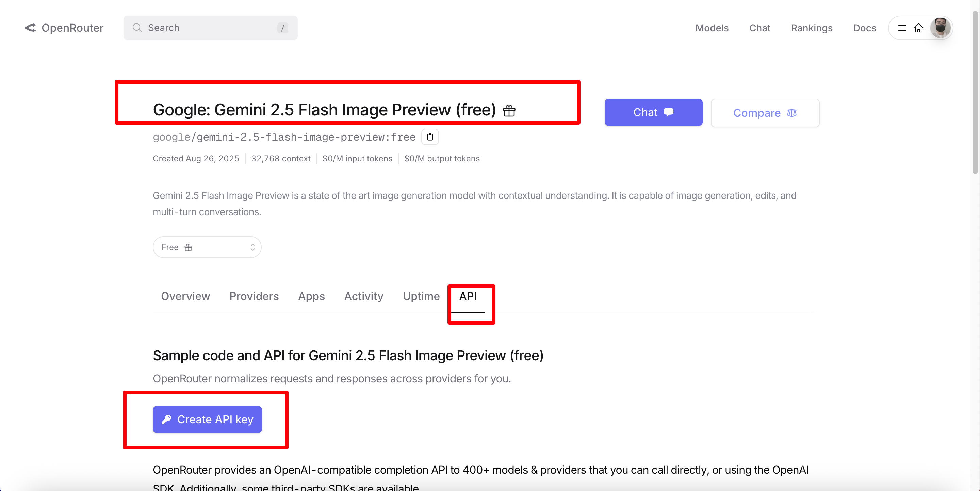Click the Compare button

point(765,113)
